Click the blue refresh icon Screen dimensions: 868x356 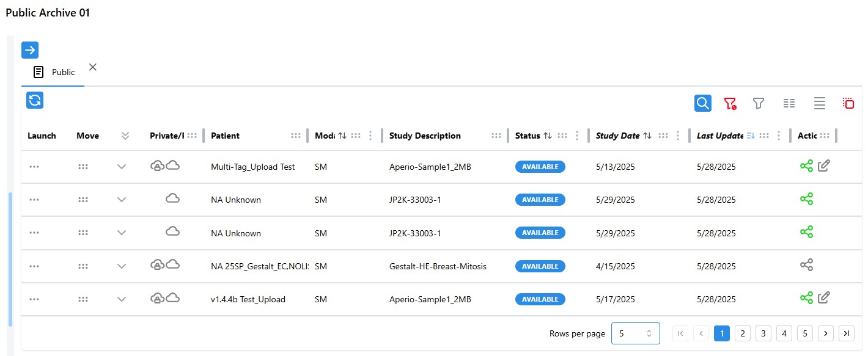35,100
